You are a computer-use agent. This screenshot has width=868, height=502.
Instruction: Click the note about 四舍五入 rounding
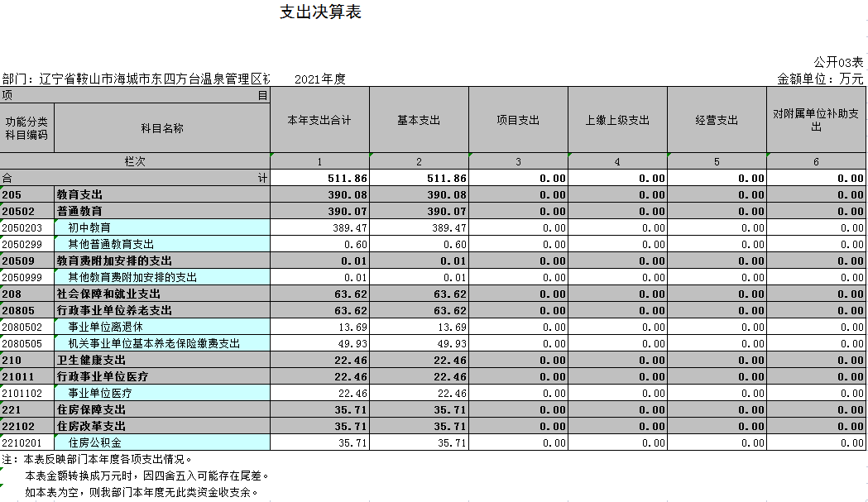click(148, 476)
